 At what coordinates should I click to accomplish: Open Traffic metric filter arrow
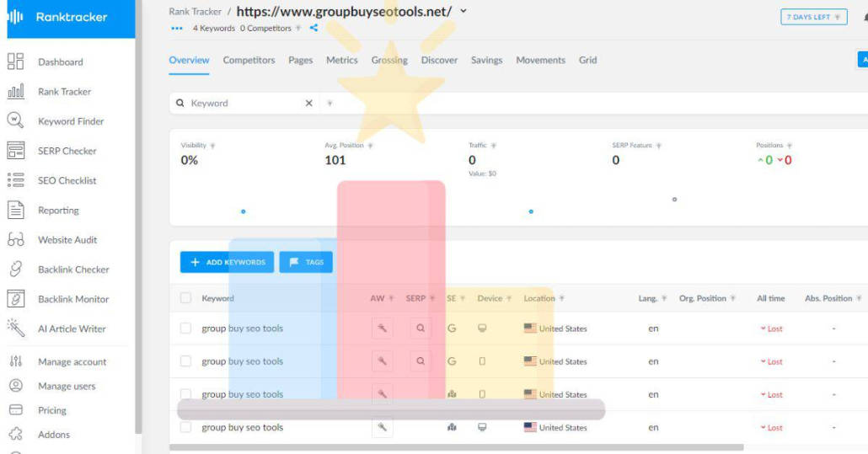493,146
